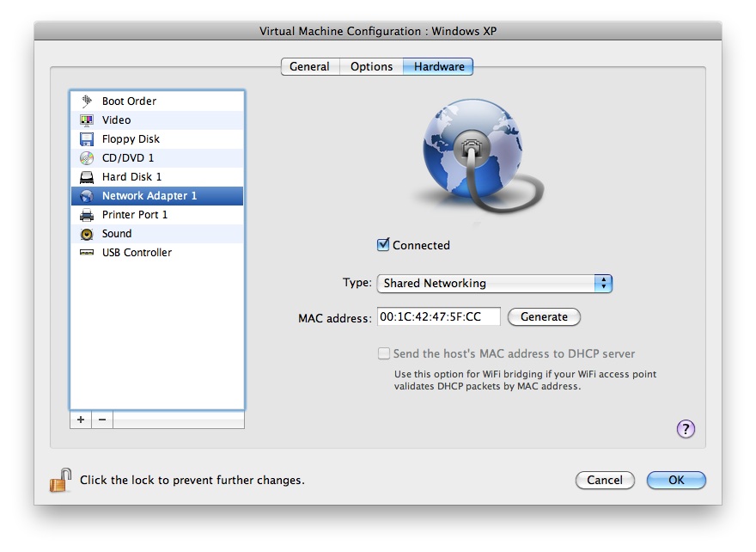Select the Network Adapter 1 row

157,196
